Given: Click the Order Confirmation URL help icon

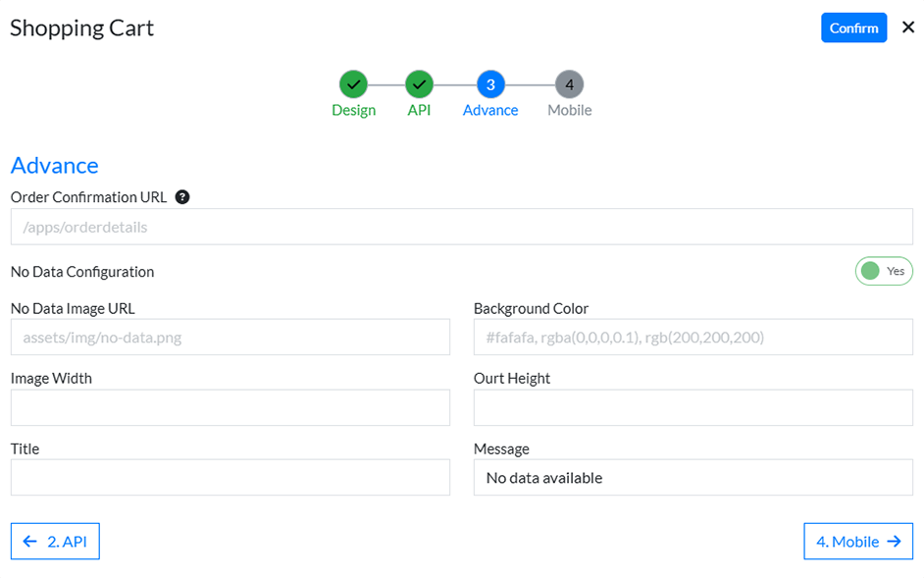Looking at the screenshot, I should coord(182,197).
